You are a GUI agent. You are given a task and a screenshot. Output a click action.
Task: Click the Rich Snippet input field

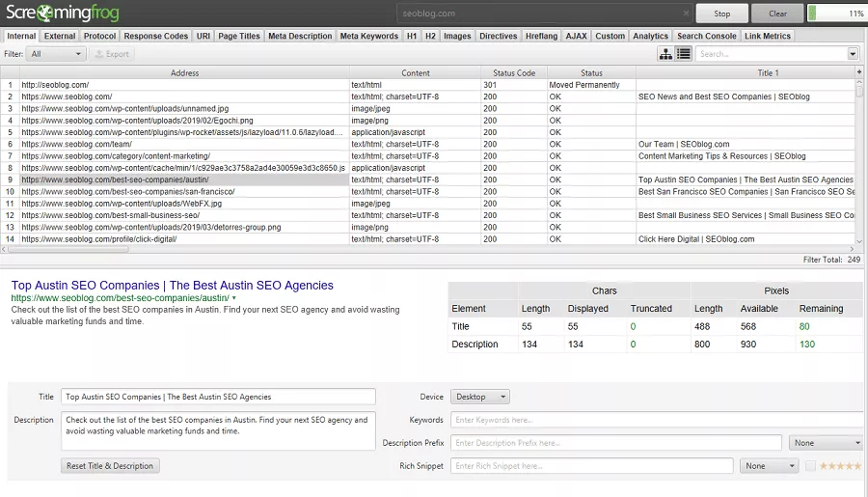tap(592, 466)
